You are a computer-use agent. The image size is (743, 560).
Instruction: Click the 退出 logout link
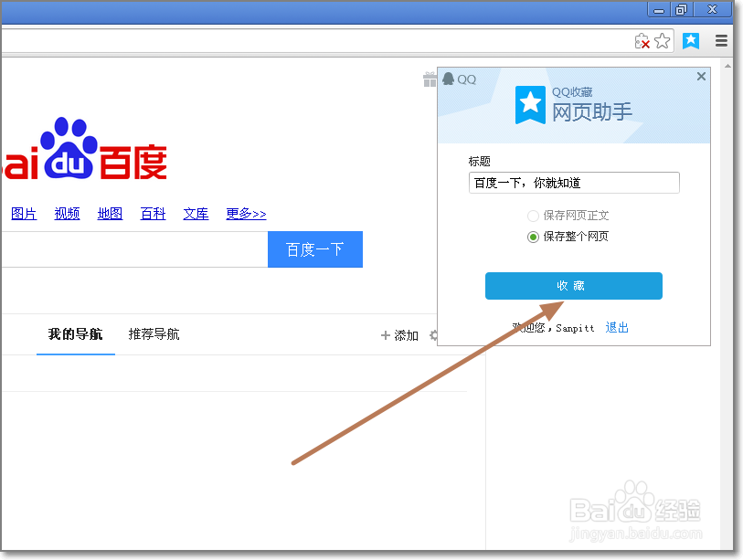[x=617, y=327]
